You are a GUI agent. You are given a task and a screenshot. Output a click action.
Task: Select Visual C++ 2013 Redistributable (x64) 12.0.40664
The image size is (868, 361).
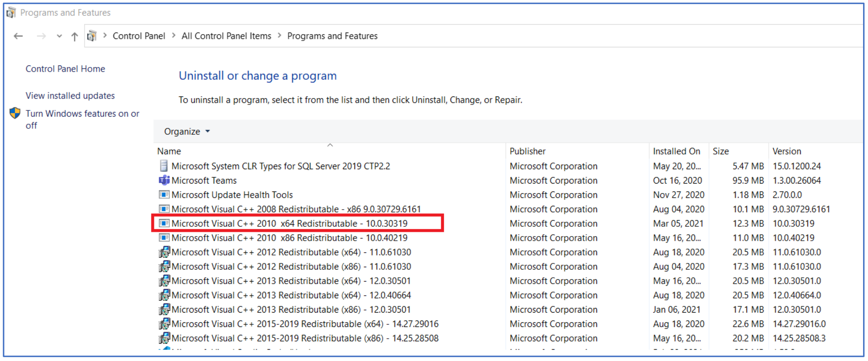tap(291, 296)
